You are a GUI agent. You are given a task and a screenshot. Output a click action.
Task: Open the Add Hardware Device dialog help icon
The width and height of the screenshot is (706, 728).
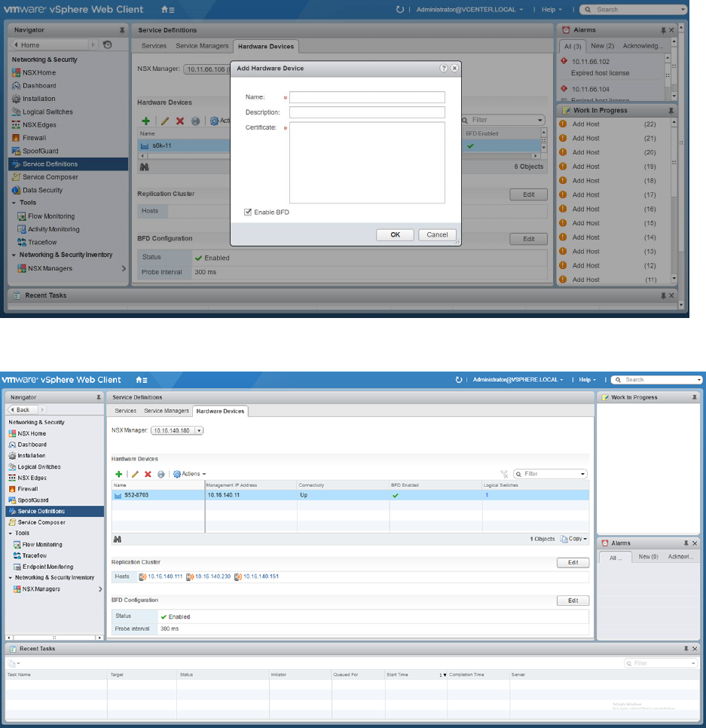tap(444, 69)
